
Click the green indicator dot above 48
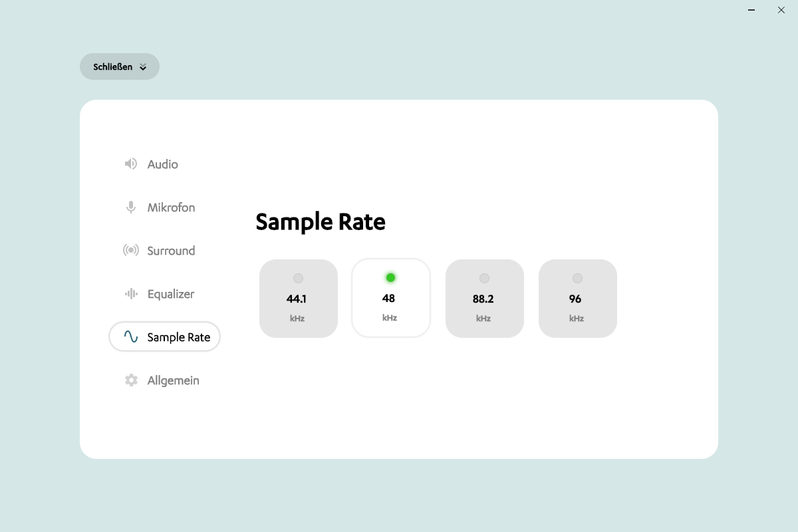(x=390, y=277)
